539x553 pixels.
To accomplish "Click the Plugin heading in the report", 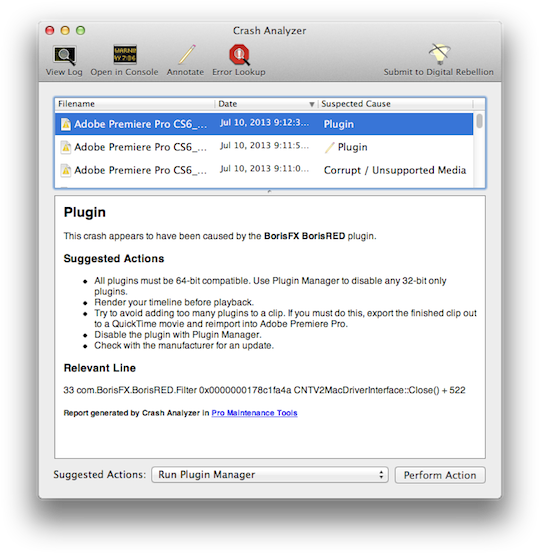I will pyautogui.click(x=85, y=212).
